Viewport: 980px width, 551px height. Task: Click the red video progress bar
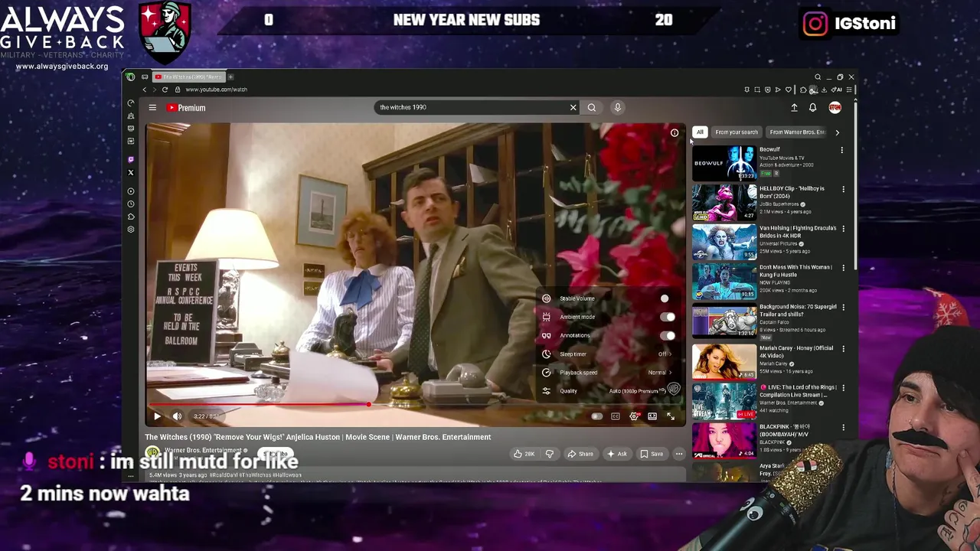[x=259, y=404]
